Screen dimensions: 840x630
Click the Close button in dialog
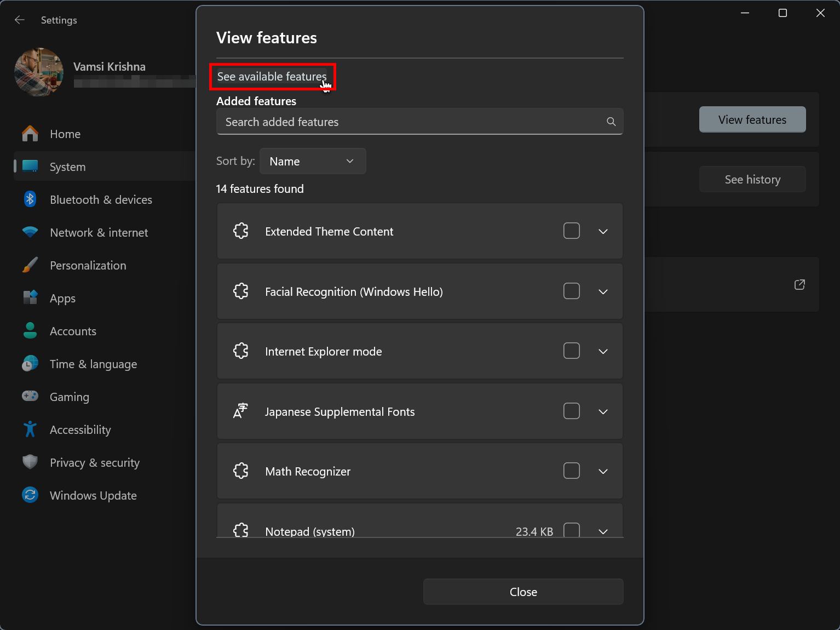(523, 592)
